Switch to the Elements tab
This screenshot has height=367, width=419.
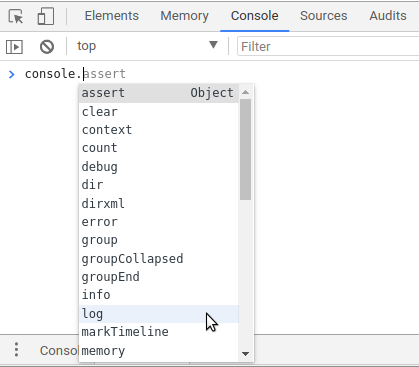pyautogui.click(x=111, y=16)
